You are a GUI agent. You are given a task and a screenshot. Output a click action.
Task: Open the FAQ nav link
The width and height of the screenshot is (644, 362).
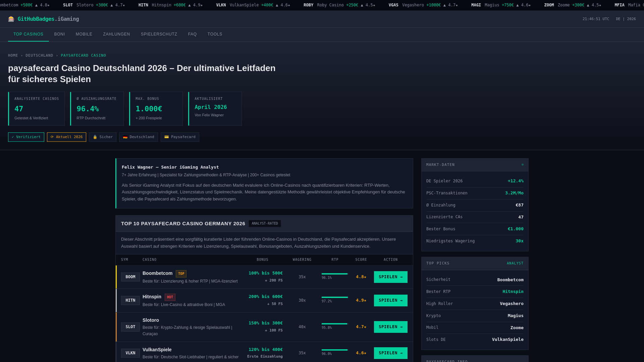click(x=193, y=34)
